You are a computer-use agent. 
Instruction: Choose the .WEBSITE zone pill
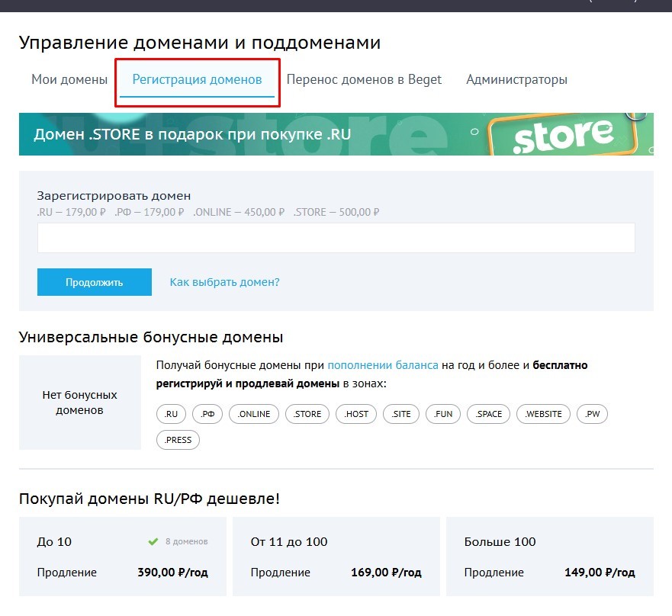tap(543, 414)
